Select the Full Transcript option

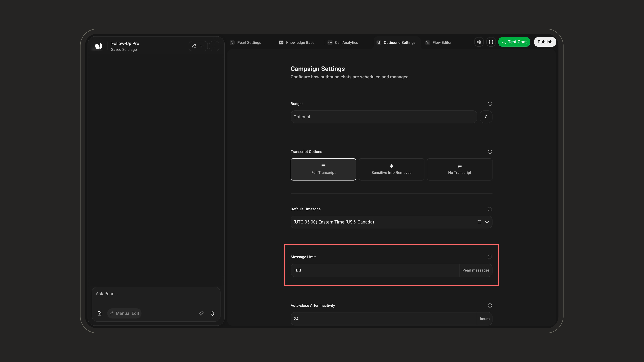click(x=323, y=169)
